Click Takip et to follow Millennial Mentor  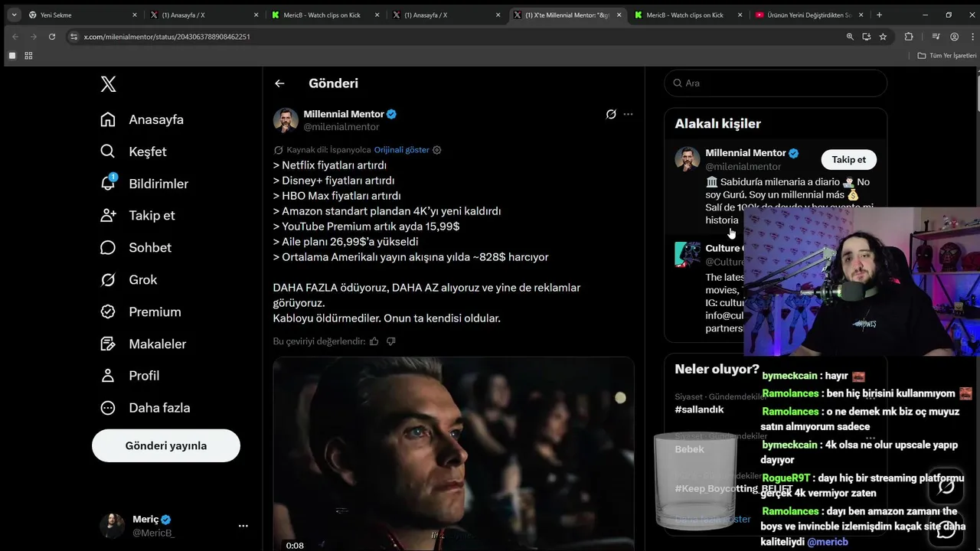(x=848, y=159)
